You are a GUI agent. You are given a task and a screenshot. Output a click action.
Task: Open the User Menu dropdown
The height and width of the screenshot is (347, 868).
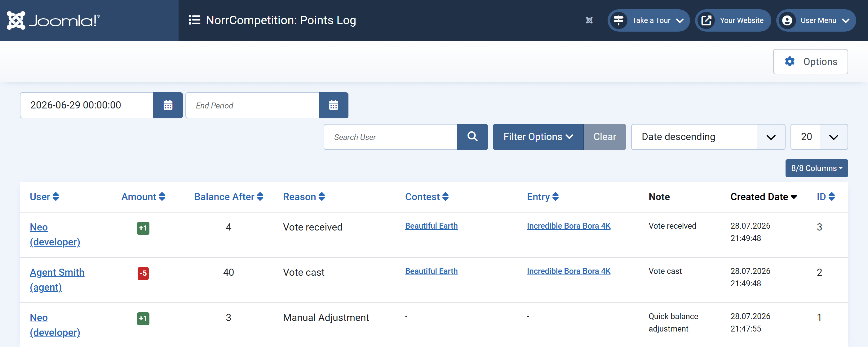(816, 20)
